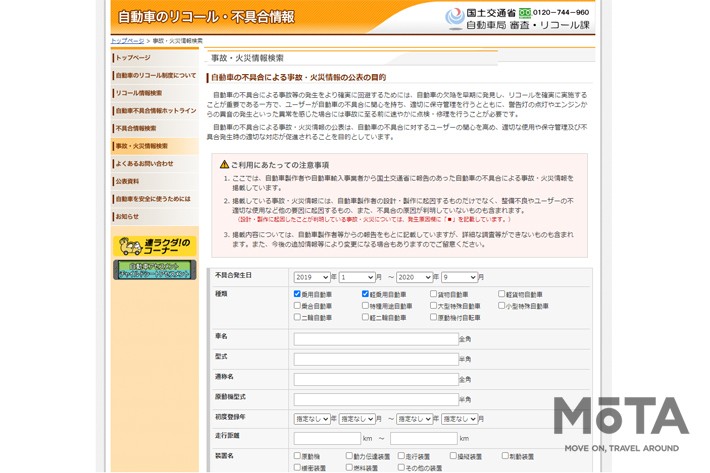Open 自動車のリコール制度について menu item
This screenshot has width=710, height=473.
[155, 75]
